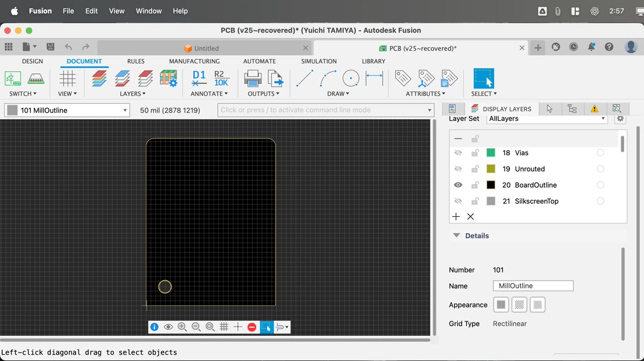644x361 pixels.
Task: Redo the last action
Action: [86, 47]
